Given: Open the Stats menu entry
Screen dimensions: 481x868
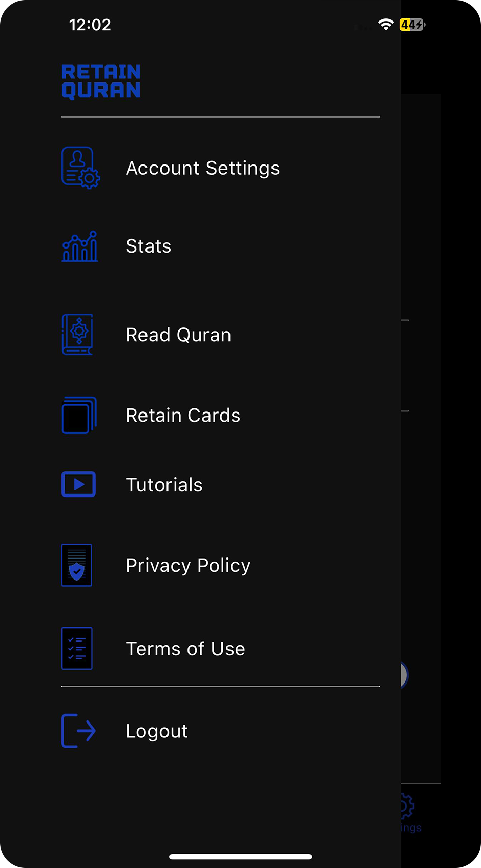Looking at the screenshot, I should click(x=149, y=246).
